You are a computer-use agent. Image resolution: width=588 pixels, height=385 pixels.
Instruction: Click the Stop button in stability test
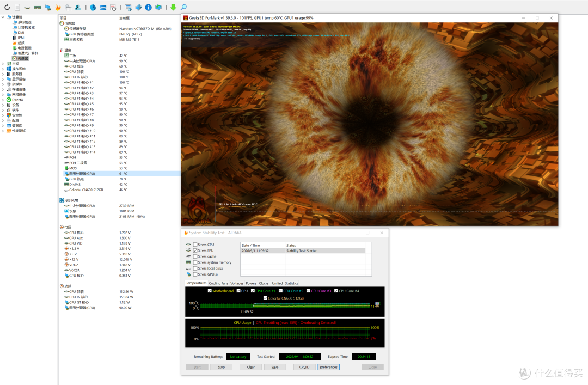(x=222, y=367)
